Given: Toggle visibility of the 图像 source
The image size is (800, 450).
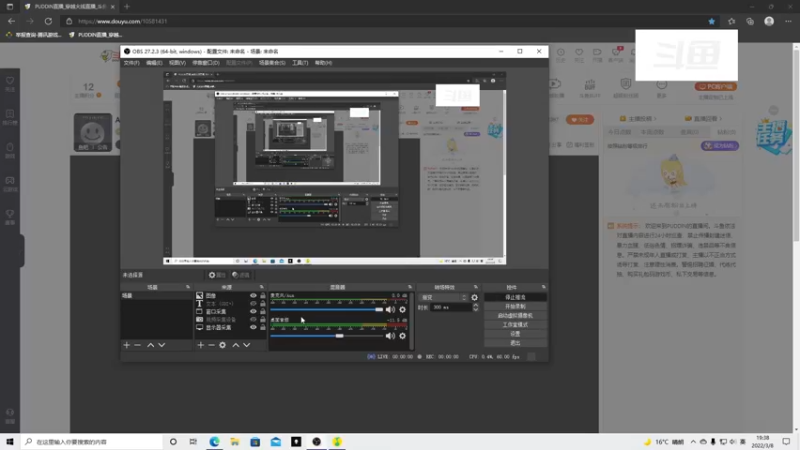Looking at the screenshot, I should point(253,295).
